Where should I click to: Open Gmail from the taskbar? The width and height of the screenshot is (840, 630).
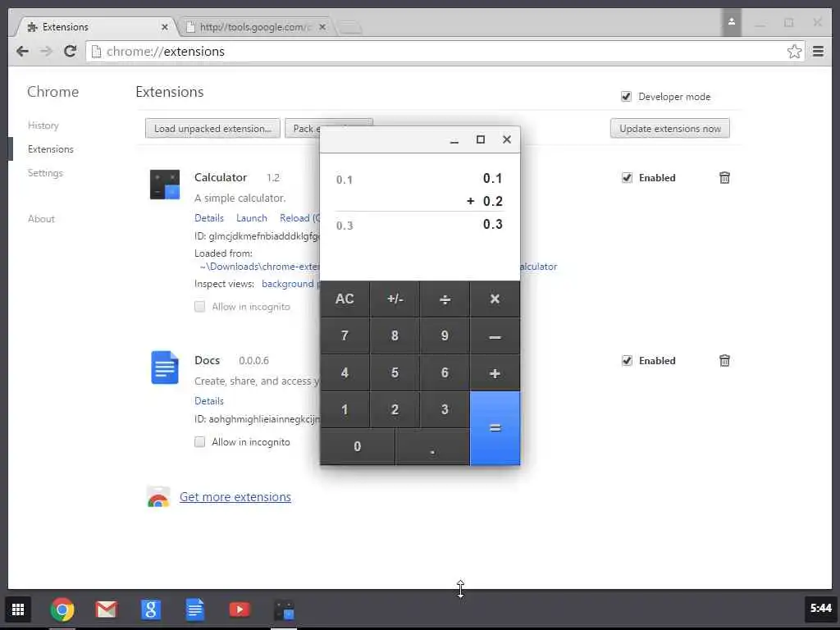tap(106, 609)
